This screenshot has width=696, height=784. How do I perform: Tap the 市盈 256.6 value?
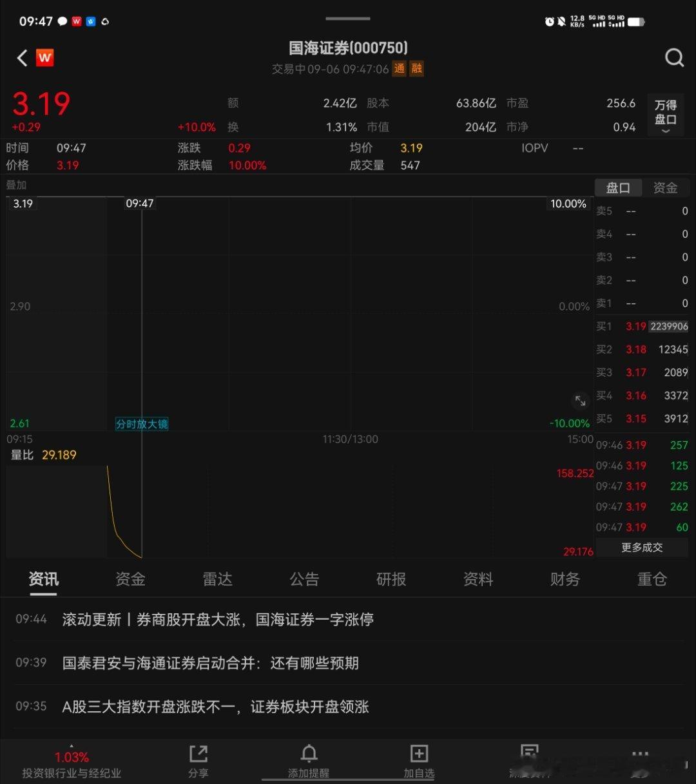coord(621,103)
